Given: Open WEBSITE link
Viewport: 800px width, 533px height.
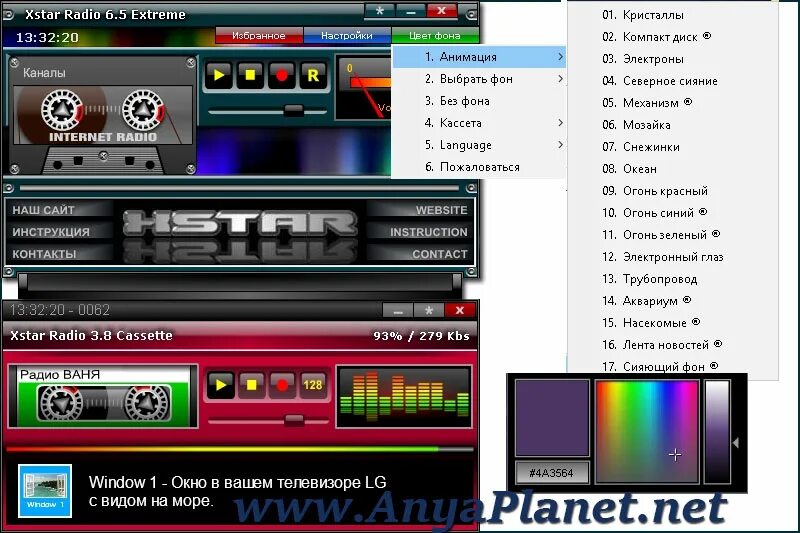Looking at the screenshot, I should coord(441,210).
